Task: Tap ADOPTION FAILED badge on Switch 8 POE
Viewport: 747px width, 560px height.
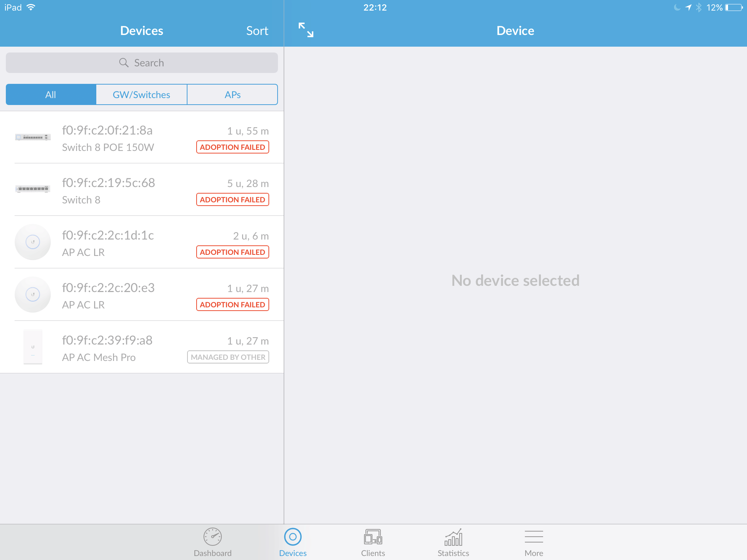Action: click(x=232, y=147)
